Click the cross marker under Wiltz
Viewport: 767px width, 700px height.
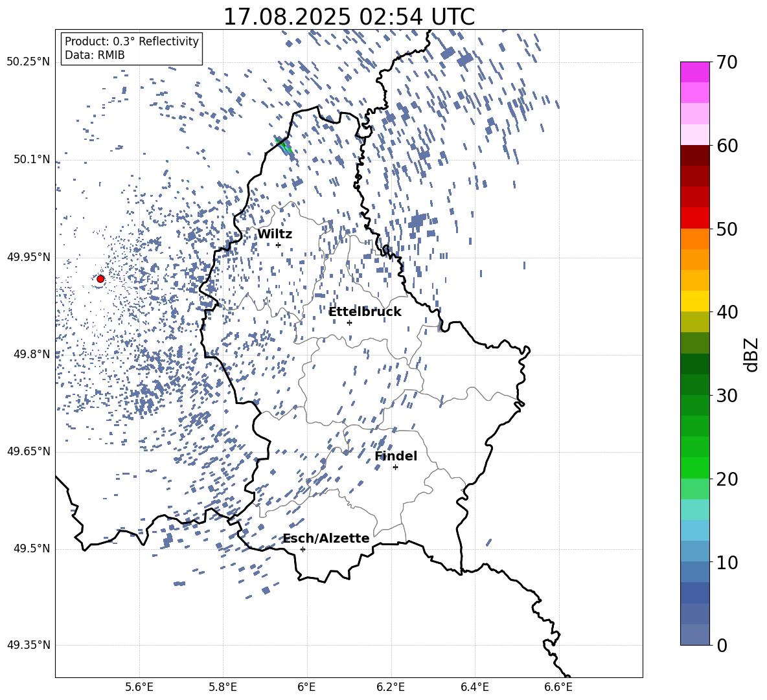coord(279,245)
